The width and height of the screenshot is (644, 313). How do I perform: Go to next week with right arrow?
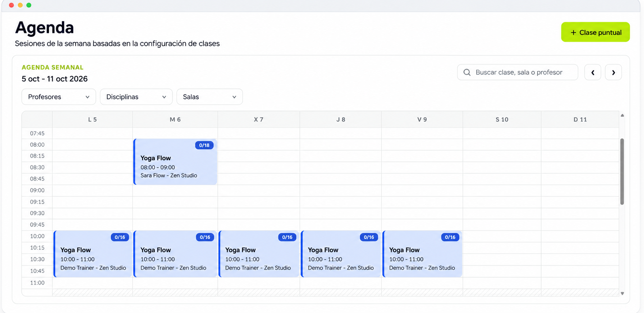(x=613, y=72)
